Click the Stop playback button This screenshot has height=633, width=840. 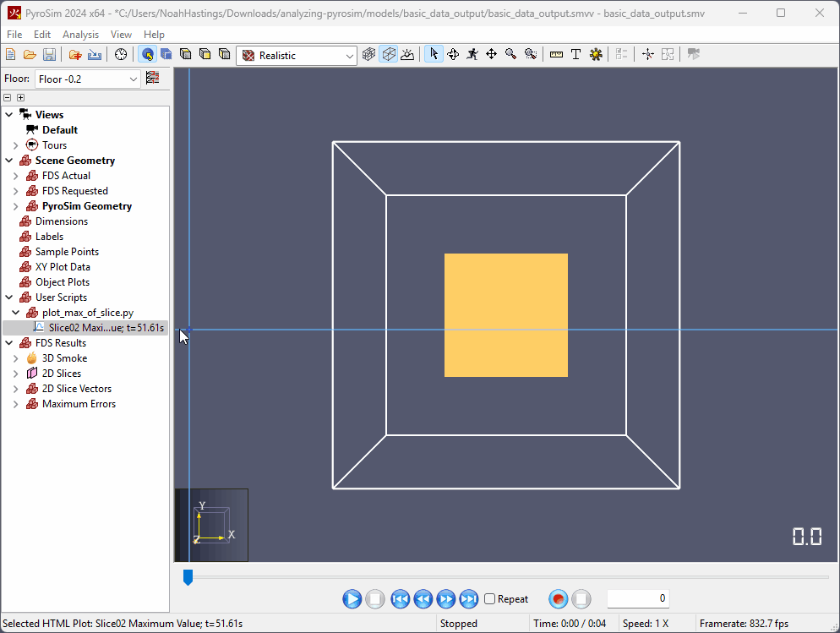pos(375,598)
